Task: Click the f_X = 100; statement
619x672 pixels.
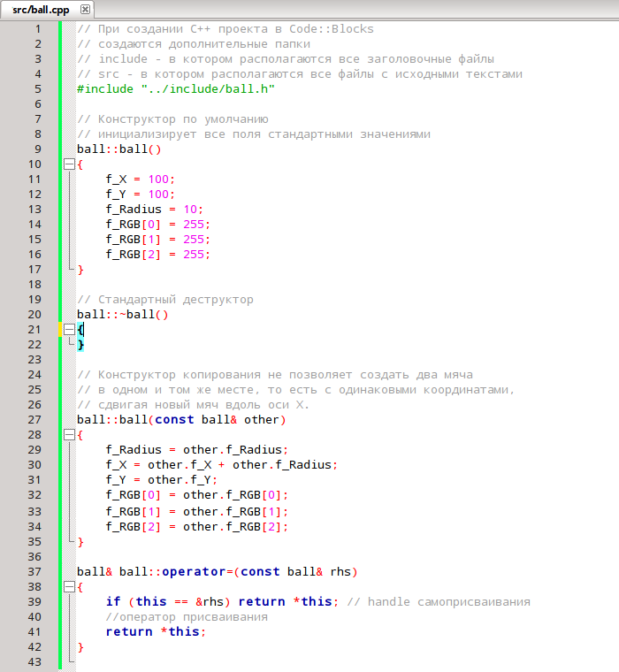Action: [x=141, y=179]
